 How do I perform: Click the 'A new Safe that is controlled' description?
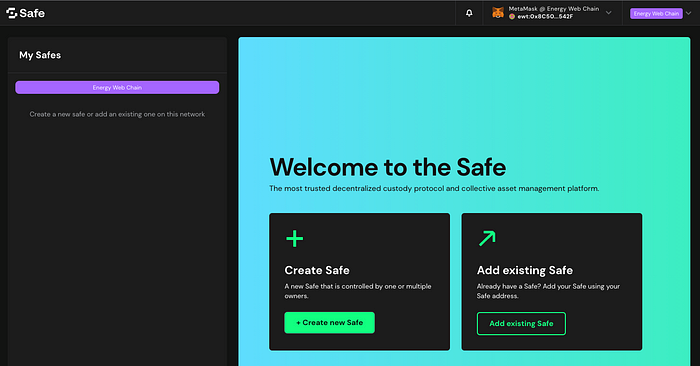358,291
